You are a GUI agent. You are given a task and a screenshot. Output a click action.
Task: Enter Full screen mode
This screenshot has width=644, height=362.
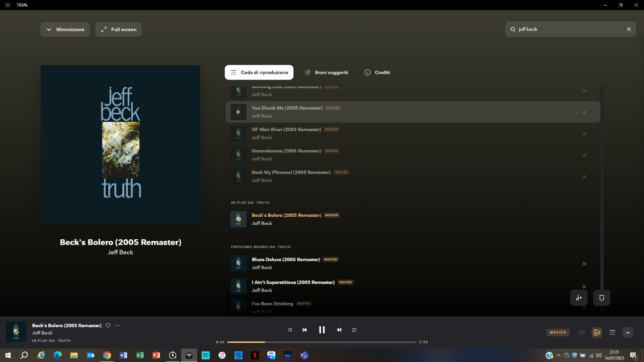pyautogui.click(x=119, y=30)
